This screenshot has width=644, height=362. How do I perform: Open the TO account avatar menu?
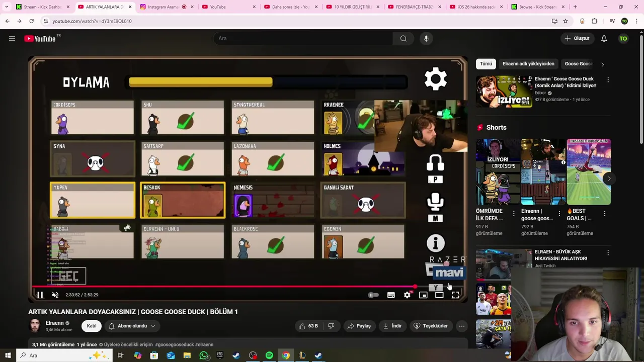(x=623, y=38)
